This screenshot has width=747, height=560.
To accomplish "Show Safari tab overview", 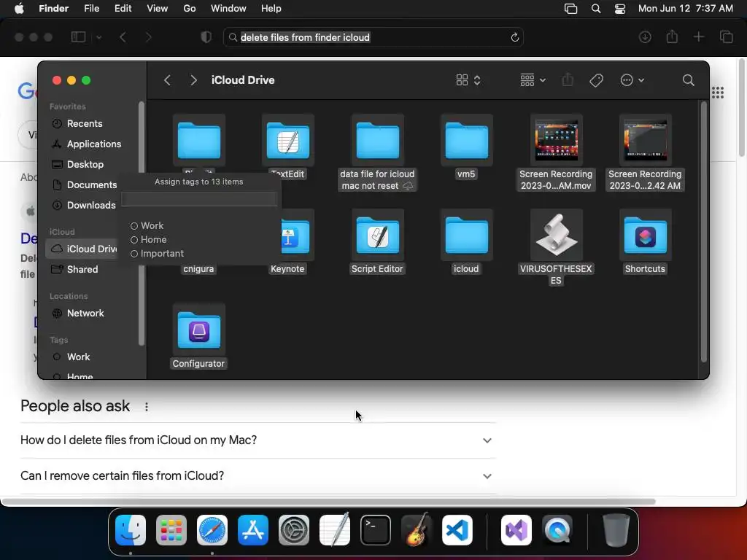I will 726,36.
